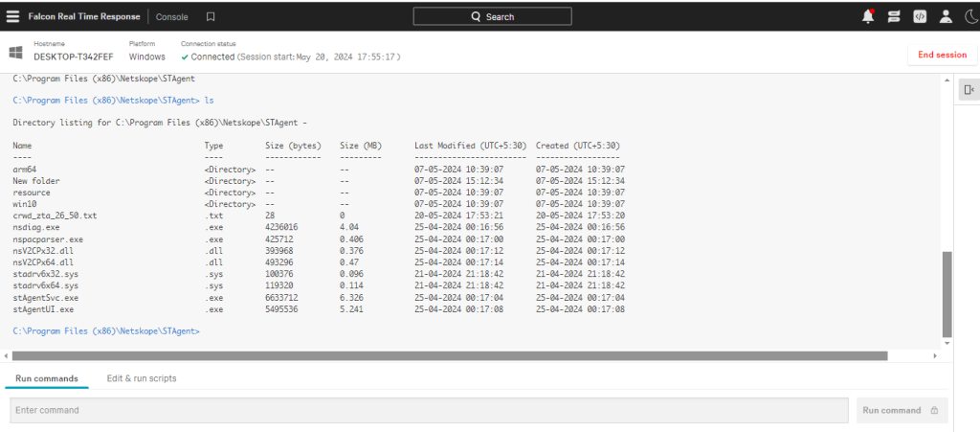Open the user account profile icon
Screen dimensions: 980x432
pos(946,17)
